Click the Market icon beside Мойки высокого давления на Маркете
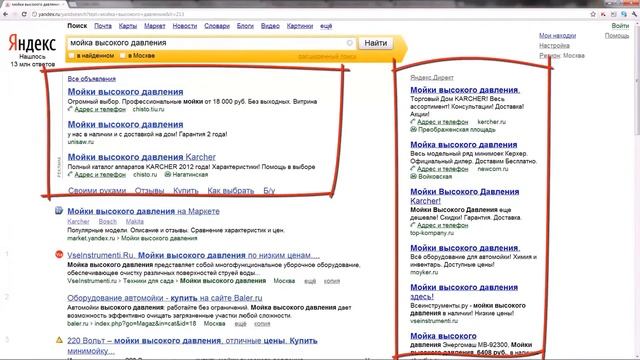Screen dimensions: 640x360 (59, 211)
